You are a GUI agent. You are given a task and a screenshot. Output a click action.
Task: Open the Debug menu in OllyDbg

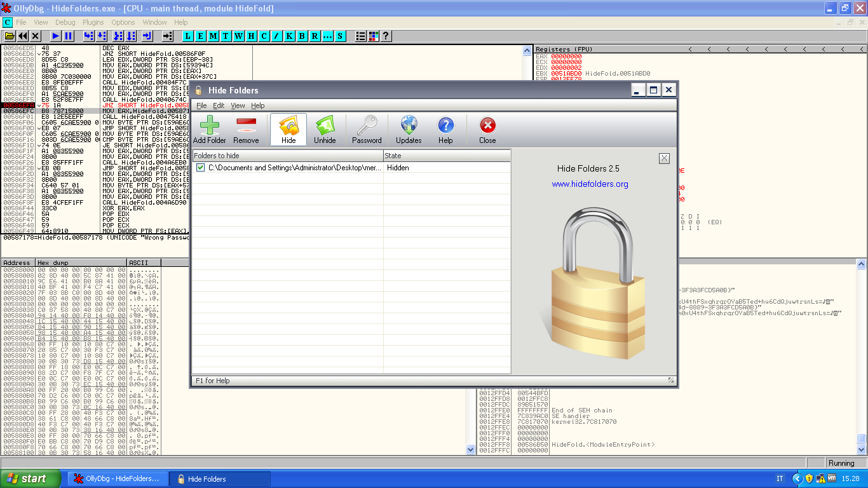[65, 22]
